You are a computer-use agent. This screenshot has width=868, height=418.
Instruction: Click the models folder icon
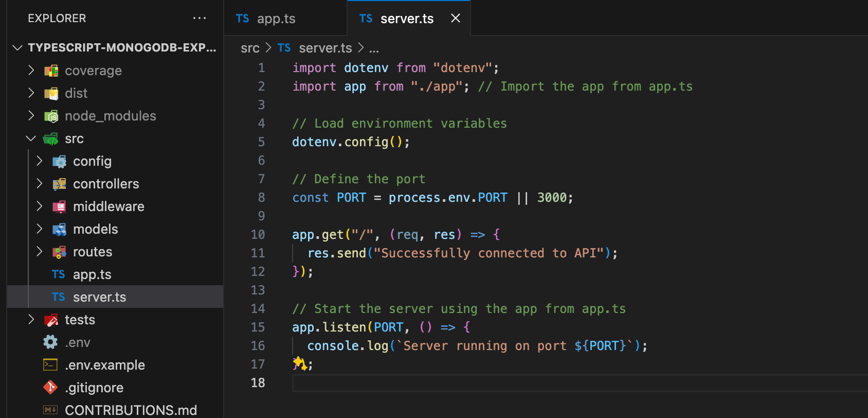coord(59,229)
